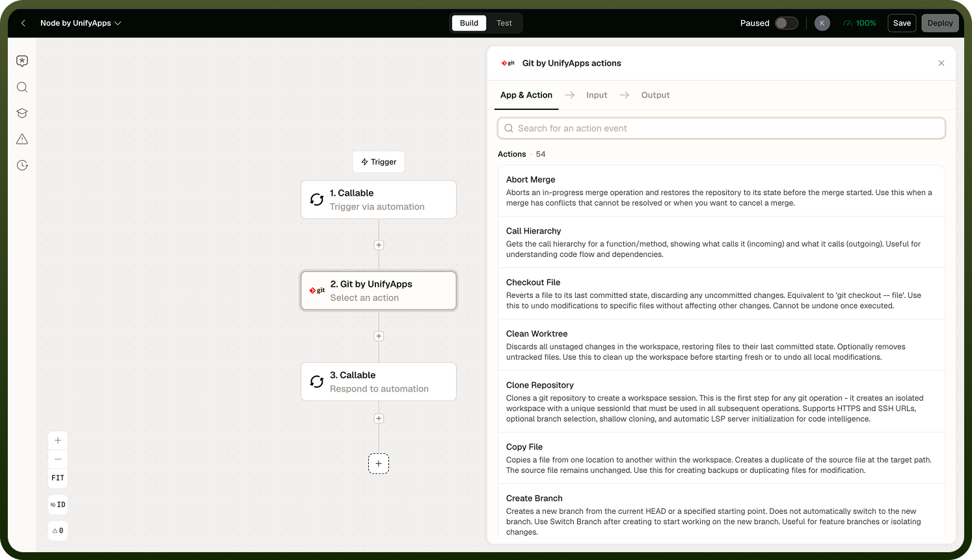Switch to Build mode
The height and width of the screenshot is (560, 972).
[x=469, y=23]
